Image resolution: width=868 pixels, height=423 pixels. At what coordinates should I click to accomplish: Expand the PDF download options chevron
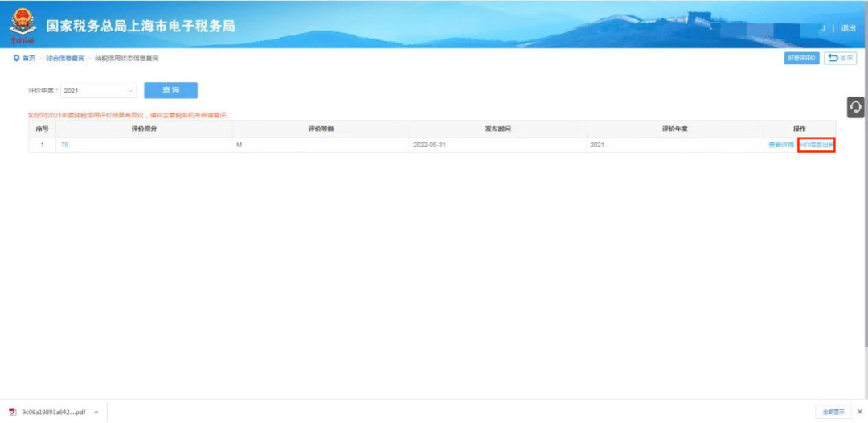(x=96, y=412)
